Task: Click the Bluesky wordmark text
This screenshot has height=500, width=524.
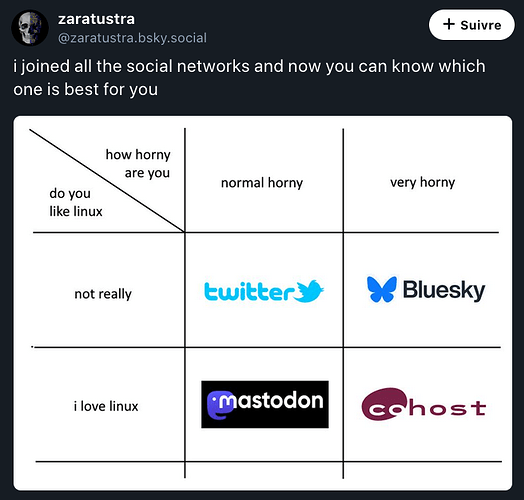Action: click(444, 290)
